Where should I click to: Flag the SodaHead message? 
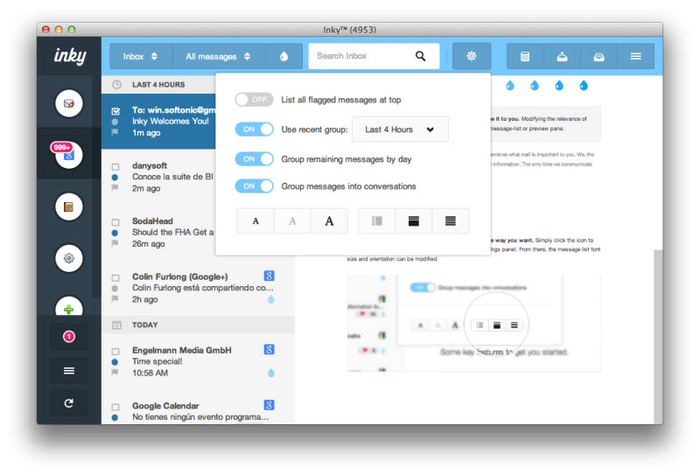click(115, 243)
